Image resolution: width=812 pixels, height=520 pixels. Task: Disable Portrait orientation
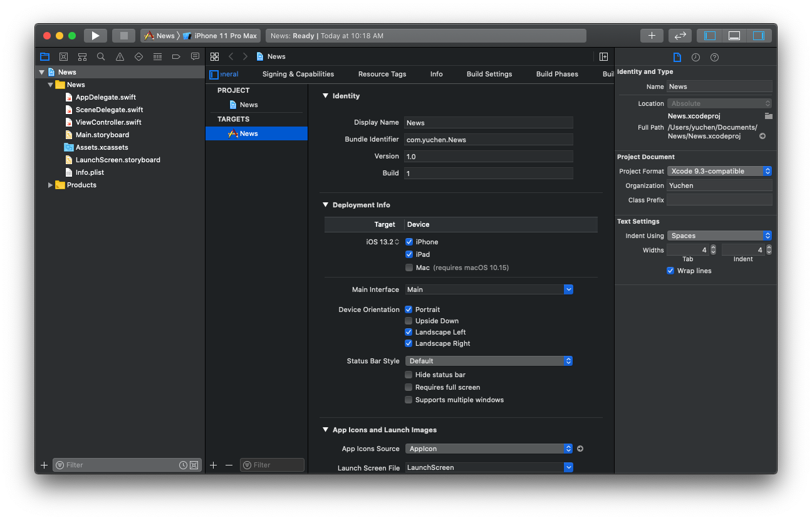point(409,309)
